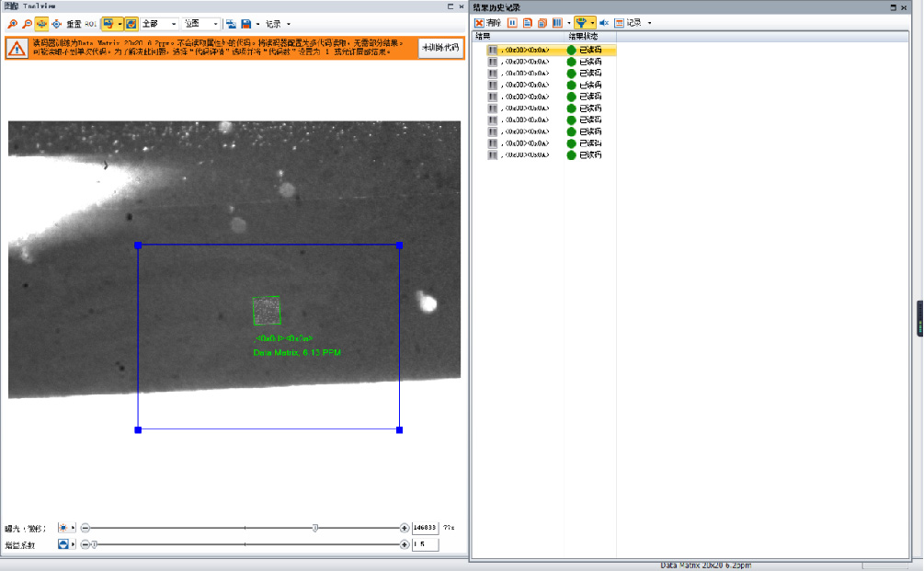Click the save image floppy icon
This screenshot has height=571, width=924.
point(246,24)
